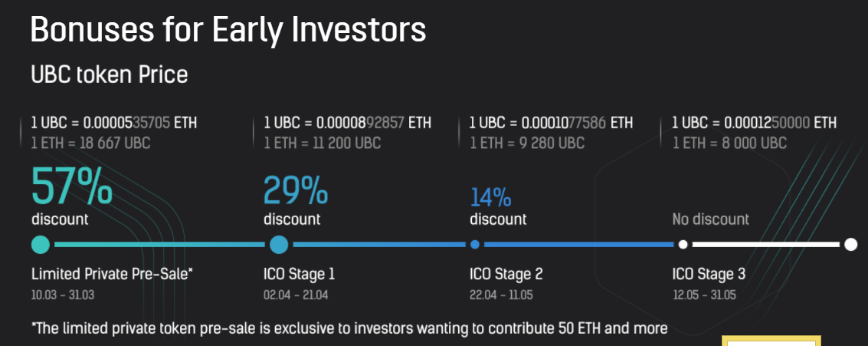The height and width of the screenshot is (346, 868).
Task: Select the ICO Stage 1 label
Action: (x=299, y=273)
